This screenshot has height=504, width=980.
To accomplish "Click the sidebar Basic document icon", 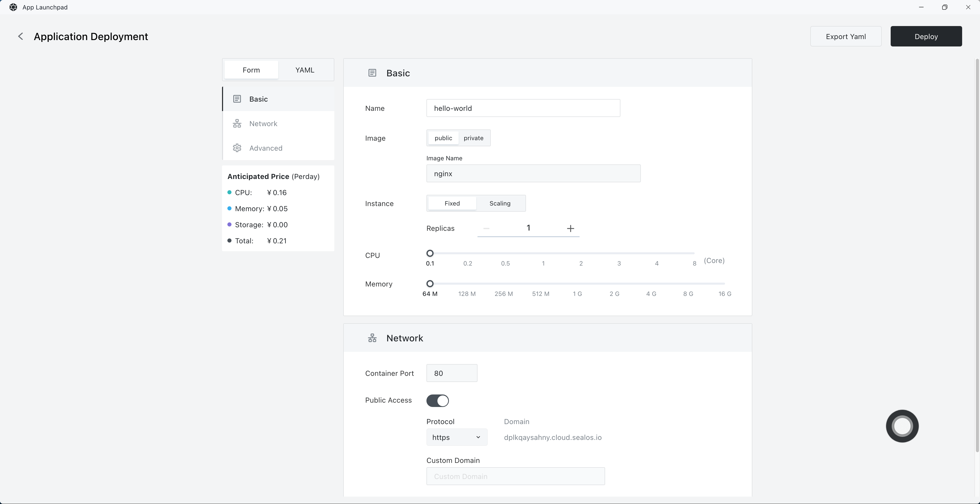I will [237, 99].
